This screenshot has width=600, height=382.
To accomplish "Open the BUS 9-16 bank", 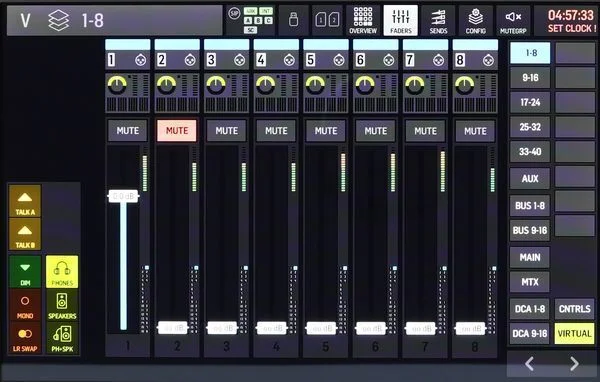I will pyautogui.click(x=530, y=230).
